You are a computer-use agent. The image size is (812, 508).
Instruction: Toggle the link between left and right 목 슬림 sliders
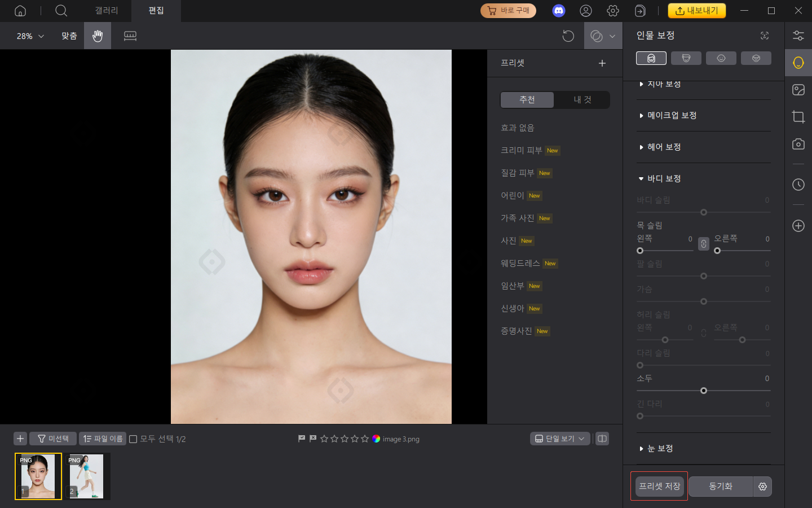click(703, 244)
